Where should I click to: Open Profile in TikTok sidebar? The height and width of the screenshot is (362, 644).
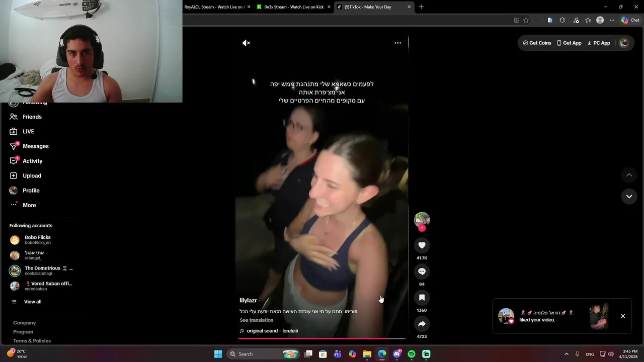tap(24, 191)
